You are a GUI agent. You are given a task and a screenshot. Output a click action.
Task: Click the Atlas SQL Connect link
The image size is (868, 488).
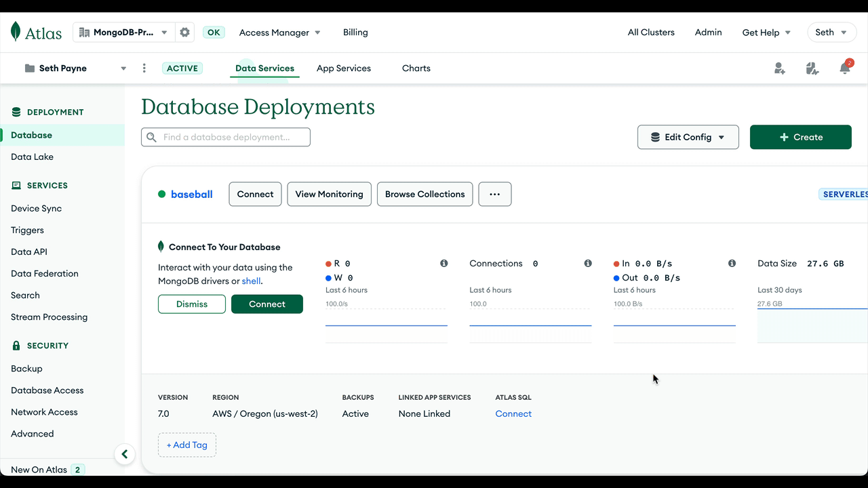click(x=513, y=413)
